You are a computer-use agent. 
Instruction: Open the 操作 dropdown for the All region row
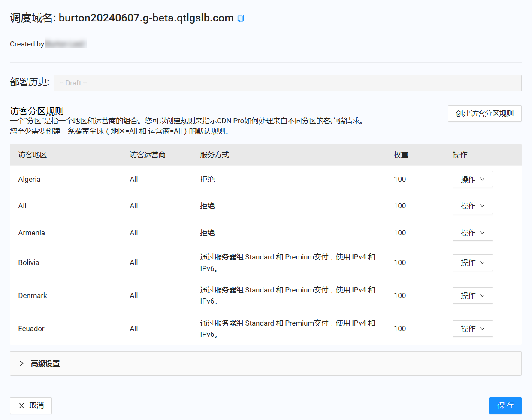click(x=472, y=206)
